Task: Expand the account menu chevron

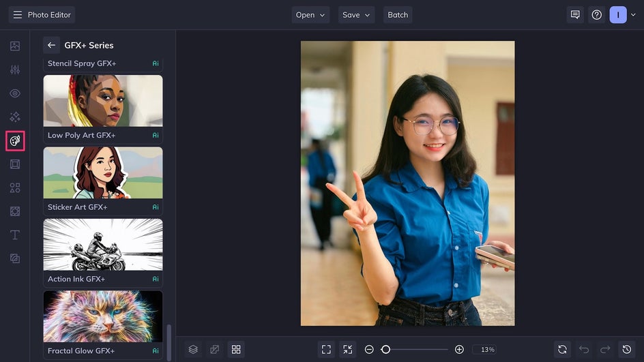Action: [633, 15]
